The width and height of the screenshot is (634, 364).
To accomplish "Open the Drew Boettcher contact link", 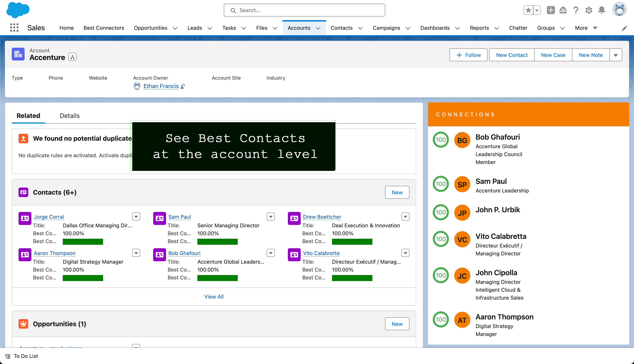I will pos(322,217).
